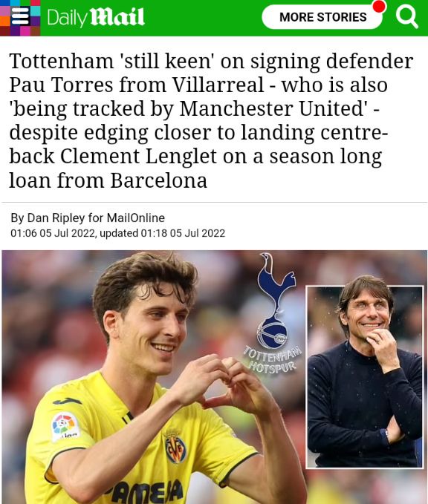Click the 'Tottenham Hotspur' text under the crest
428x504 pixels.
273,359
